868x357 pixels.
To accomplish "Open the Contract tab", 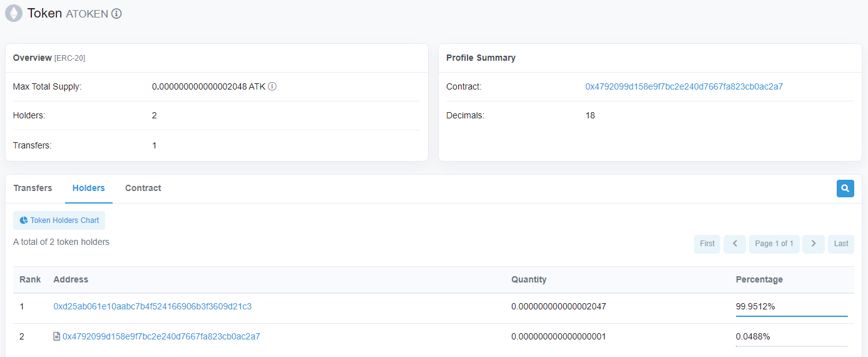I will [143, 188].
